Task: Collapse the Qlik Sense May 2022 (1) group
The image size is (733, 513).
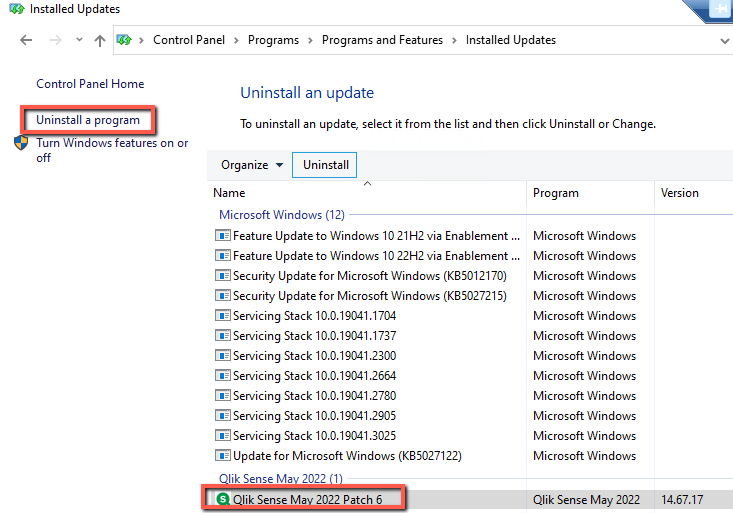Action: [x=281, y=479]
